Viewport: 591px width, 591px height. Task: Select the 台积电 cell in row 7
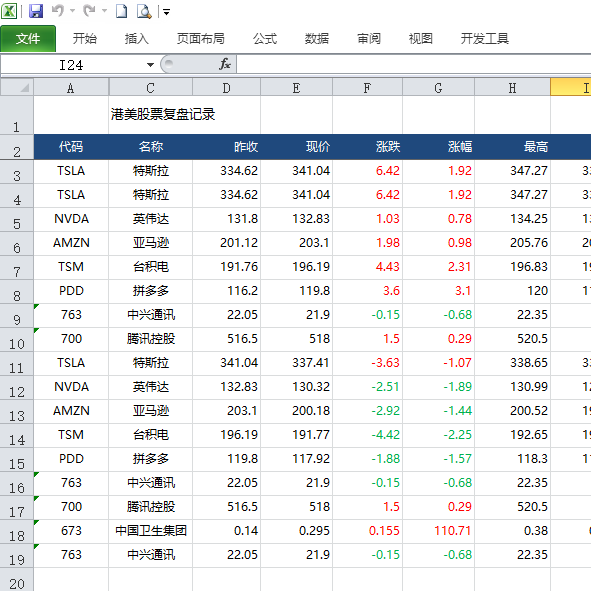150,267
